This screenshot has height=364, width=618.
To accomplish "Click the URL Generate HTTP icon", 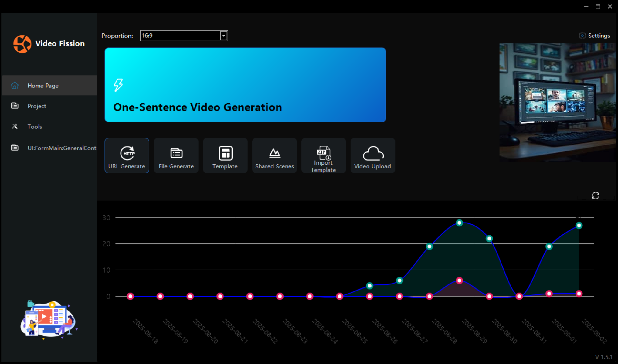I will (127, 153).
